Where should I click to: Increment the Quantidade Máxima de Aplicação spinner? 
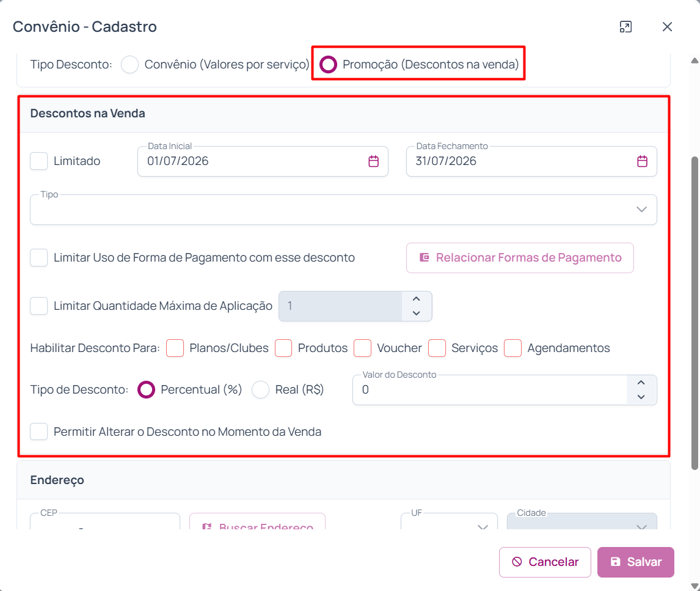(x=416, y=299)
